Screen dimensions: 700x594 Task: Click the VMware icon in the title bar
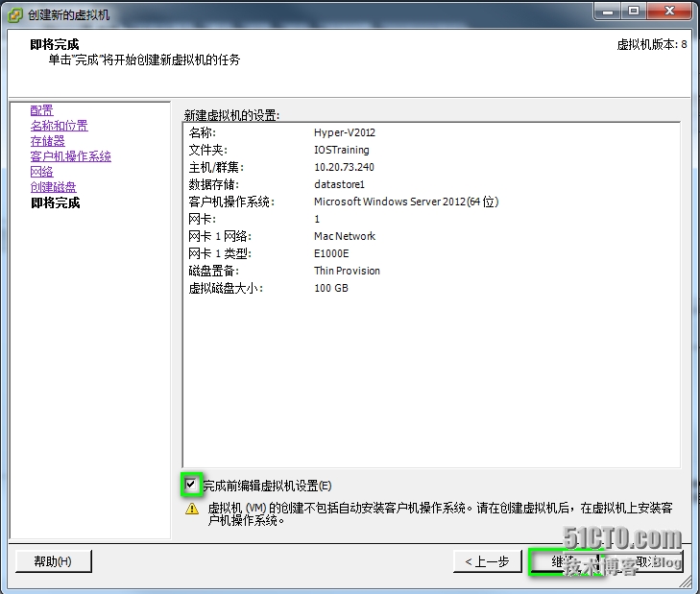pos(15,15)
